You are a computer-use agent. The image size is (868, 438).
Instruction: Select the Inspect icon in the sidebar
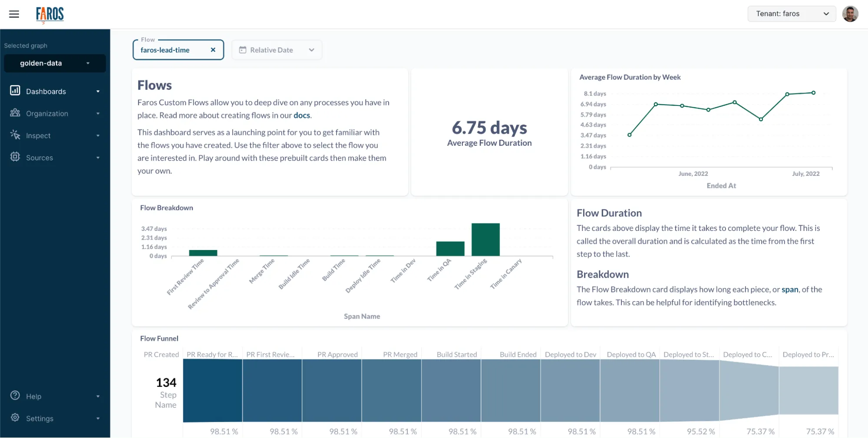click(15, 135)
